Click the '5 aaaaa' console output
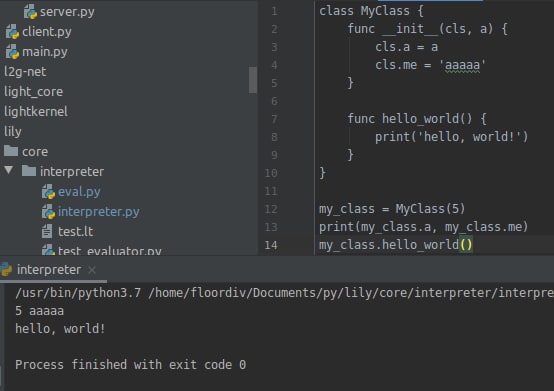Image resolution: width=554 pixels, height=391 pixels. (x=40, y=311)
